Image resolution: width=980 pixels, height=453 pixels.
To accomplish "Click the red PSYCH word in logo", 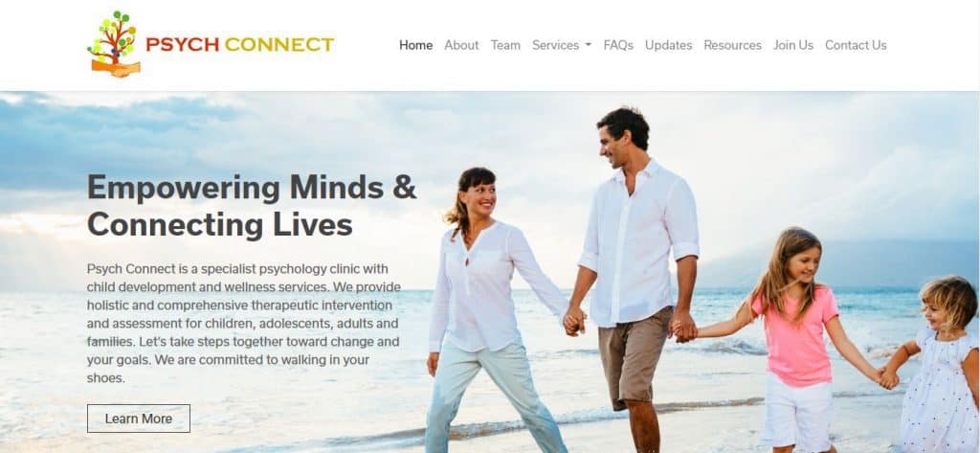I will (183, 44).
